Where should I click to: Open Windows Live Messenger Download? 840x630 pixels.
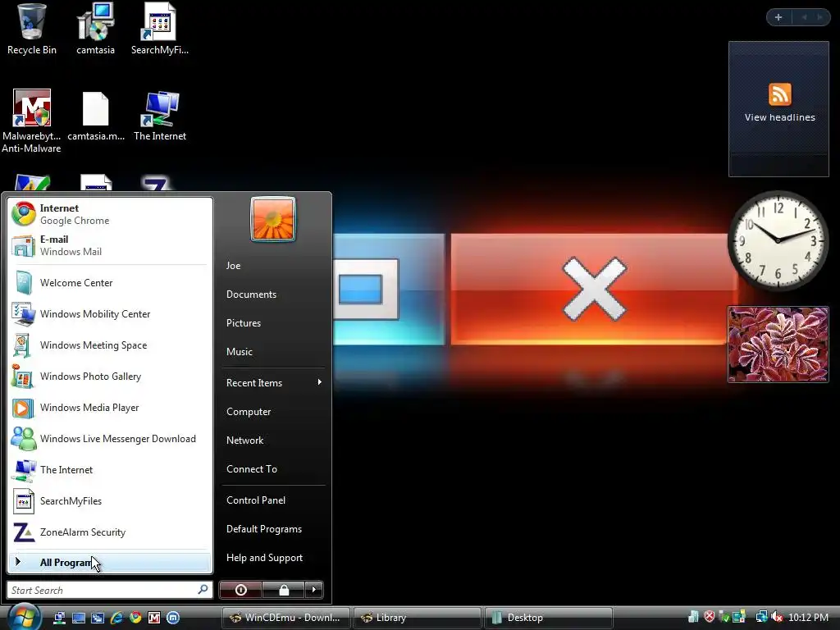pyautogui.click(x=110, y=439)
